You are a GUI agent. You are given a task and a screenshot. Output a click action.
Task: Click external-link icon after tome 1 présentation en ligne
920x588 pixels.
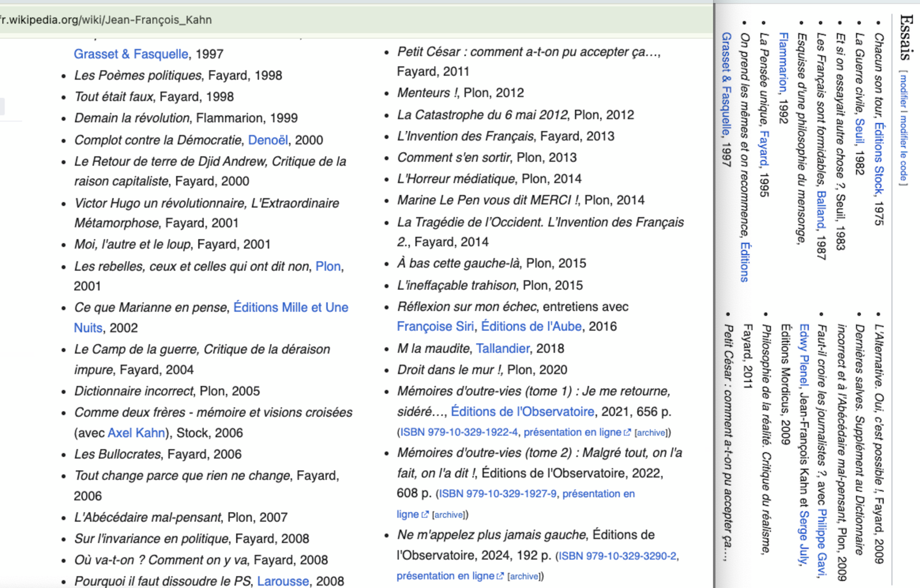[627, 433]
